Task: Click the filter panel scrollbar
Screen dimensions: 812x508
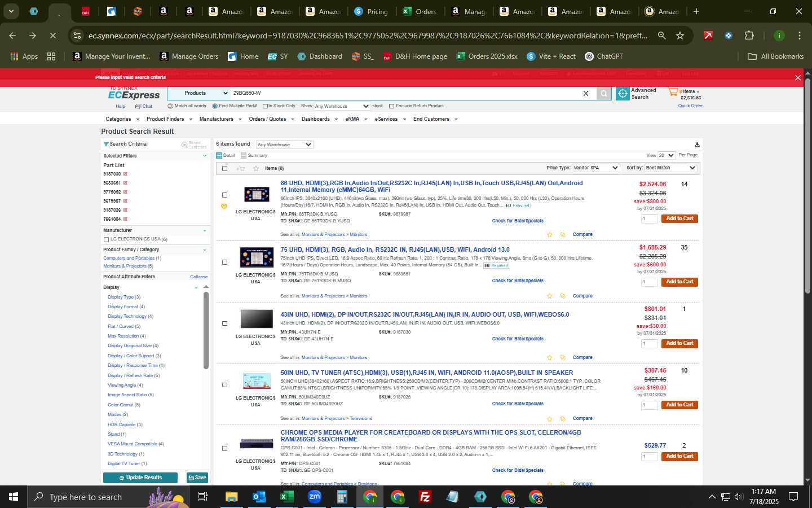Action: coord(206,330)
